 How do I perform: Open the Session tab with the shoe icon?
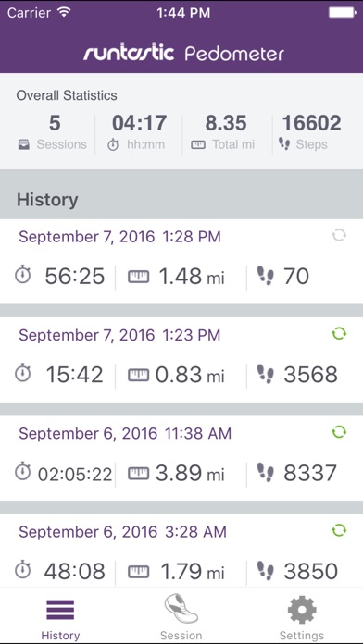(181, 618)
